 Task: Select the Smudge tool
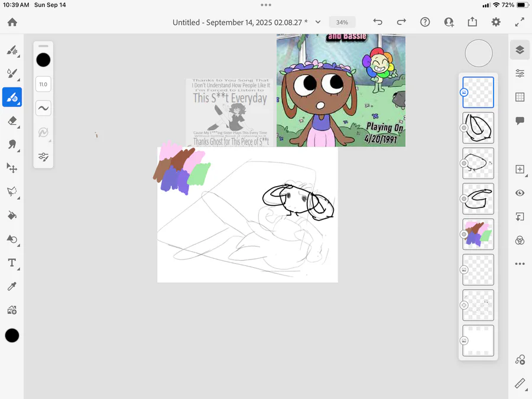[x=12, y=145]
